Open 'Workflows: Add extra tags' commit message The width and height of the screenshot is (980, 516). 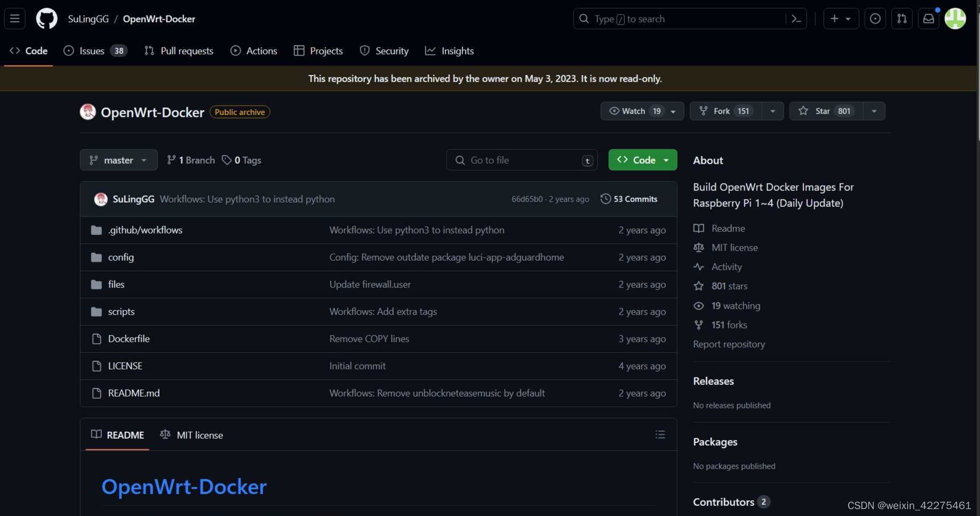pyautogui.click(x=383, y=312)
